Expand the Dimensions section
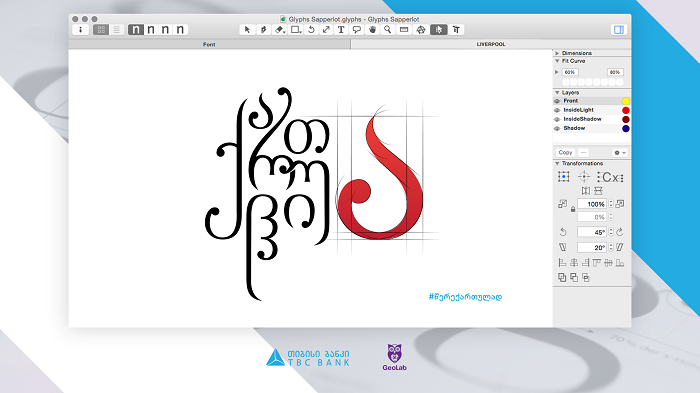Screen dimensions: 700x393 point(557,53)
